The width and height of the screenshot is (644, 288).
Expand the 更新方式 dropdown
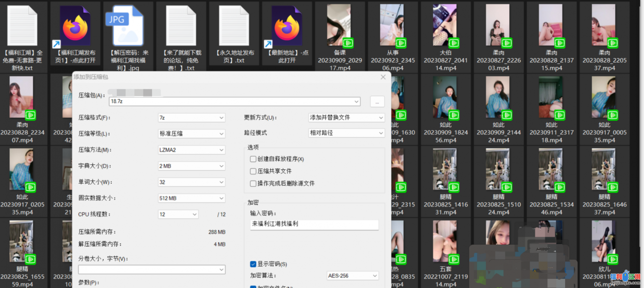(346, 117)
